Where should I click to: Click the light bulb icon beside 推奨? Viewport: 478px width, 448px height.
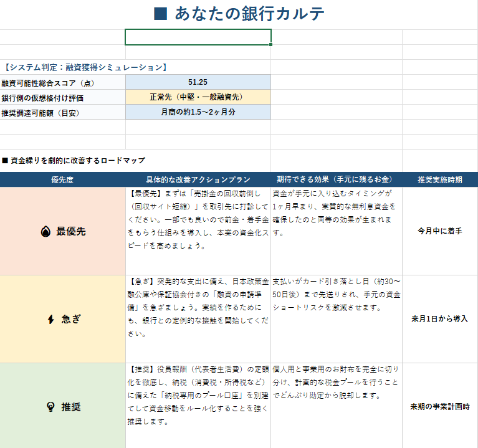click(50, 406)
